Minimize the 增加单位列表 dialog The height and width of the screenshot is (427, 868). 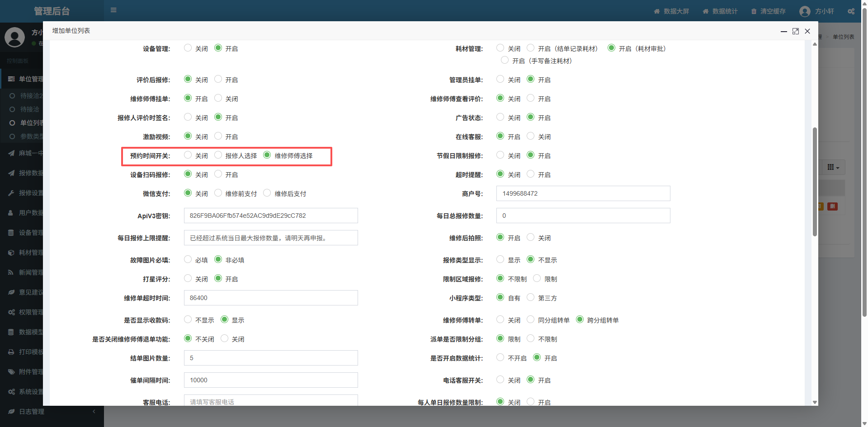783,31
